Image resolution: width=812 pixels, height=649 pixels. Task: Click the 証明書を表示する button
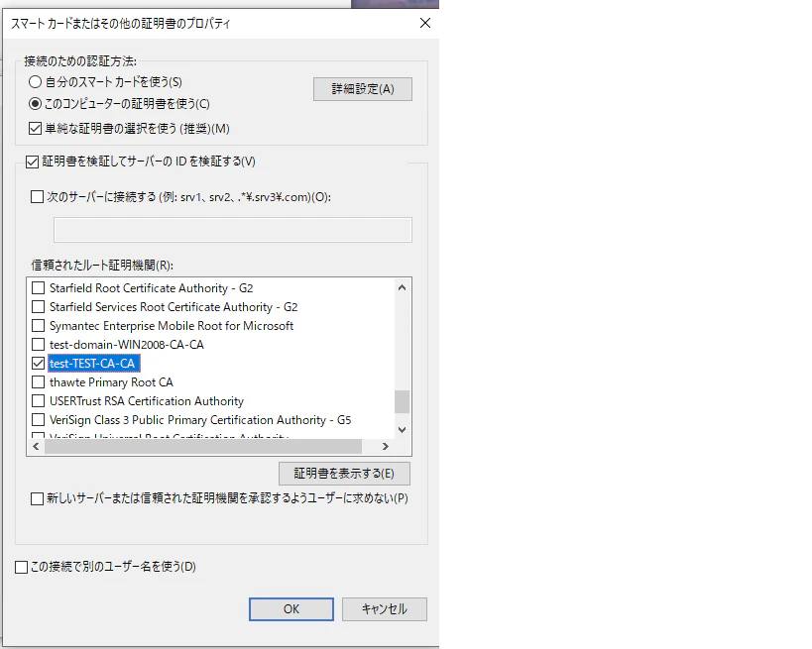click(342, 473)
